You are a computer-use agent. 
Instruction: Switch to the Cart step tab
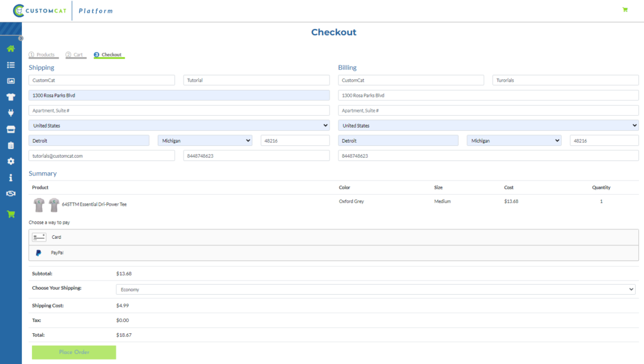(x=75, y=54)
